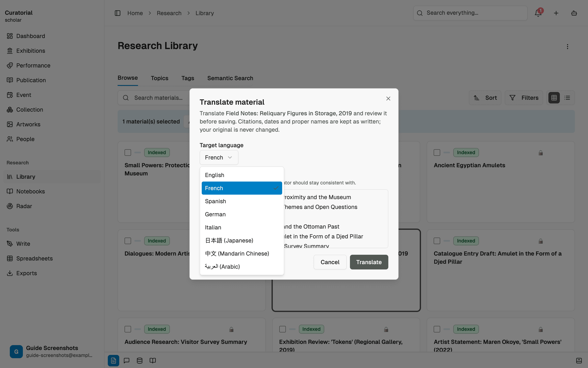Collapse the Target language French dropdown
The width and height of the screenshot is (588, 368).
[219, 157]
